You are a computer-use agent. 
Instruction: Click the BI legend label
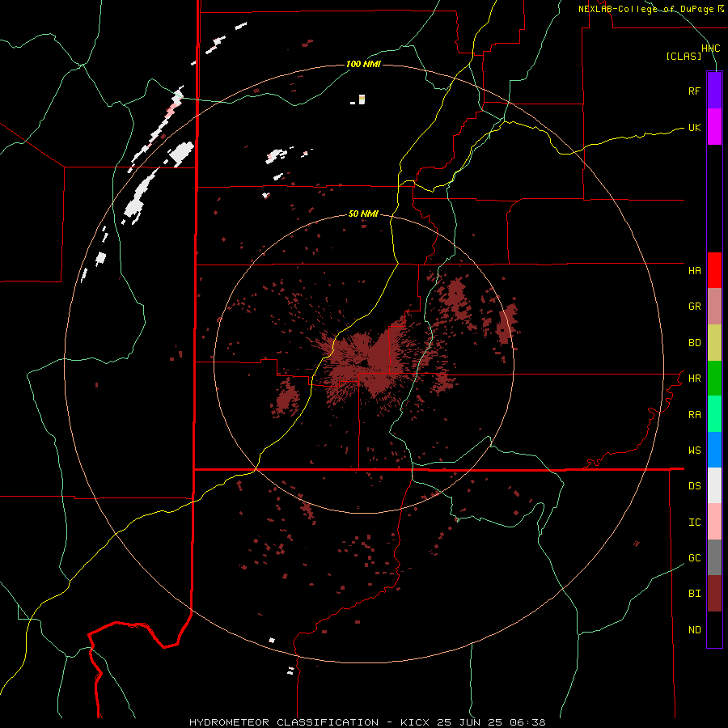point(694,594)
